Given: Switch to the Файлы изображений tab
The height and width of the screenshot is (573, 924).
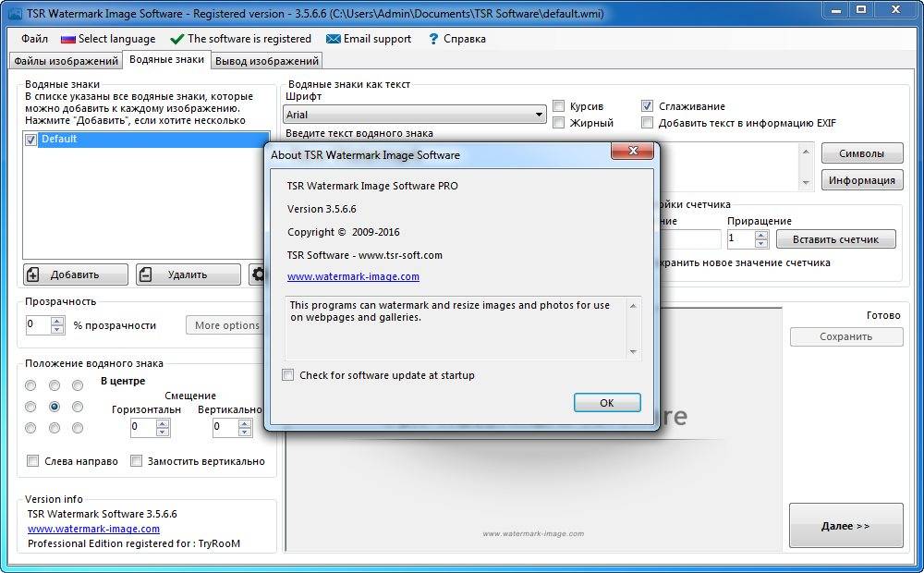Looking at the screenshot, I should [66, 61].
